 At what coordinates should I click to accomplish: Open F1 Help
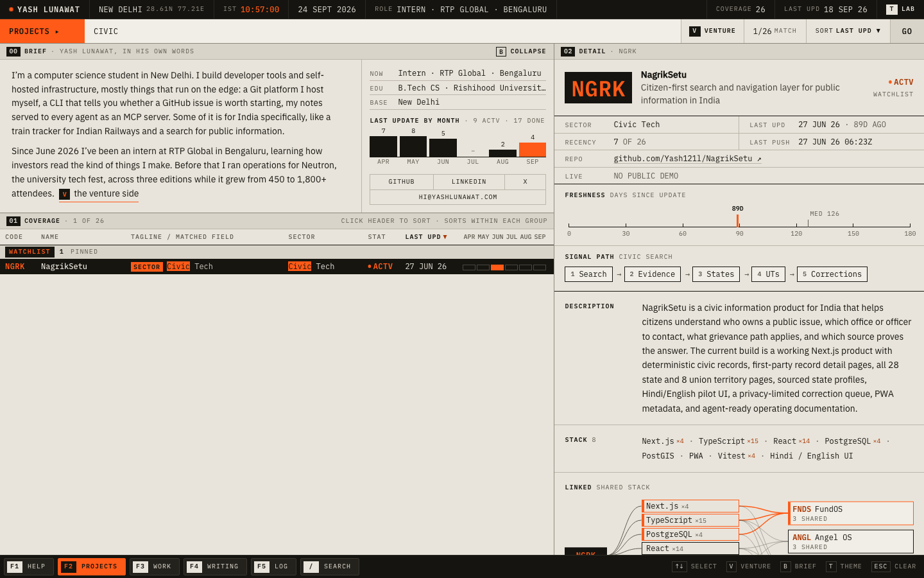(29, 566)
